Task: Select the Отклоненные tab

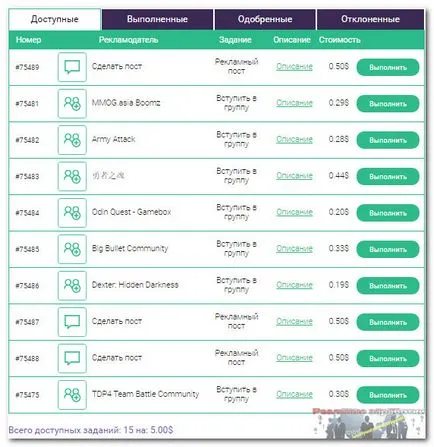Action: click(x=370, y=19)
